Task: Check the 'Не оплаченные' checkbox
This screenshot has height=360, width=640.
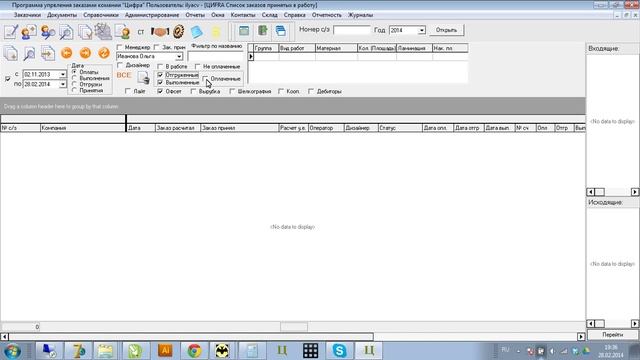Action: click(198, 67)
